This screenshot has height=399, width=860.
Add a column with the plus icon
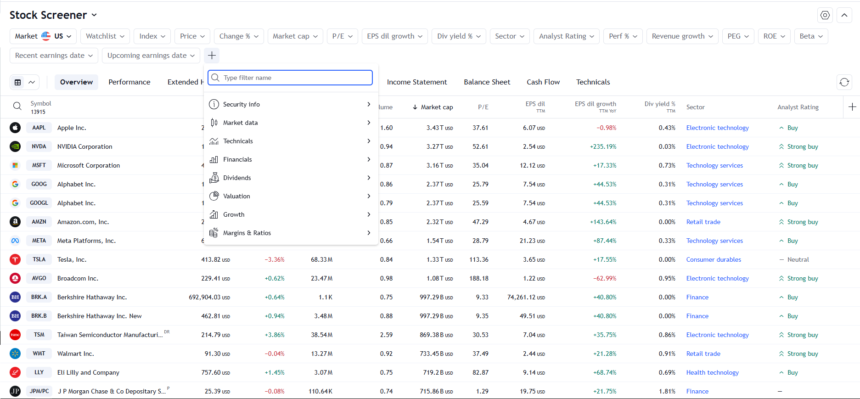[852, 107]
